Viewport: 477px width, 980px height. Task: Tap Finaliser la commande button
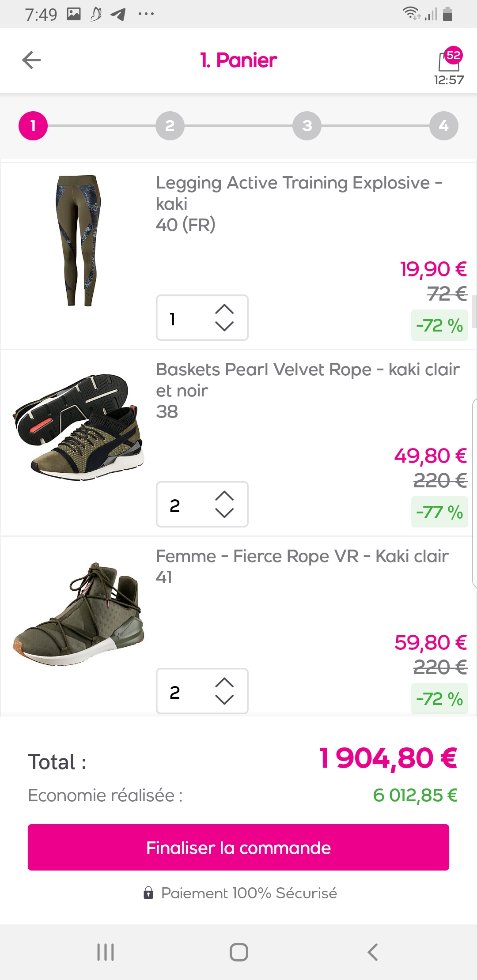pyautogui.click(x=238, y=847)
